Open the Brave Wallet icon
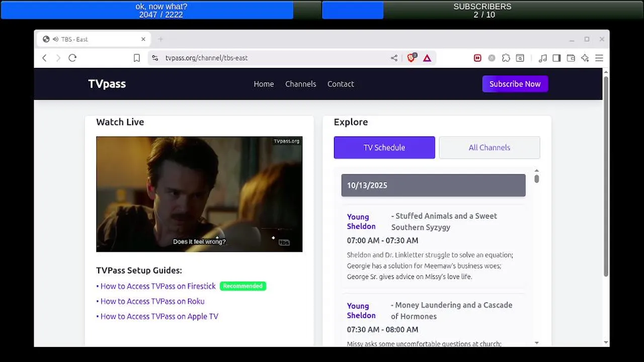Viewport: 644px width, 362px height. pyautogui.click(x=571, y=58)
